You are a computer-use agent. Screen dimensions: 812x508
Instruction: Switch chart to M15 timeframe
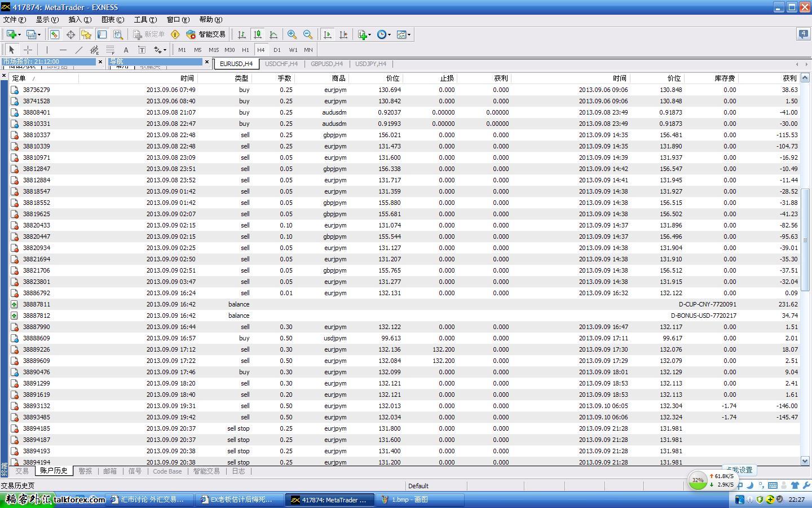(x=213, y=50)
